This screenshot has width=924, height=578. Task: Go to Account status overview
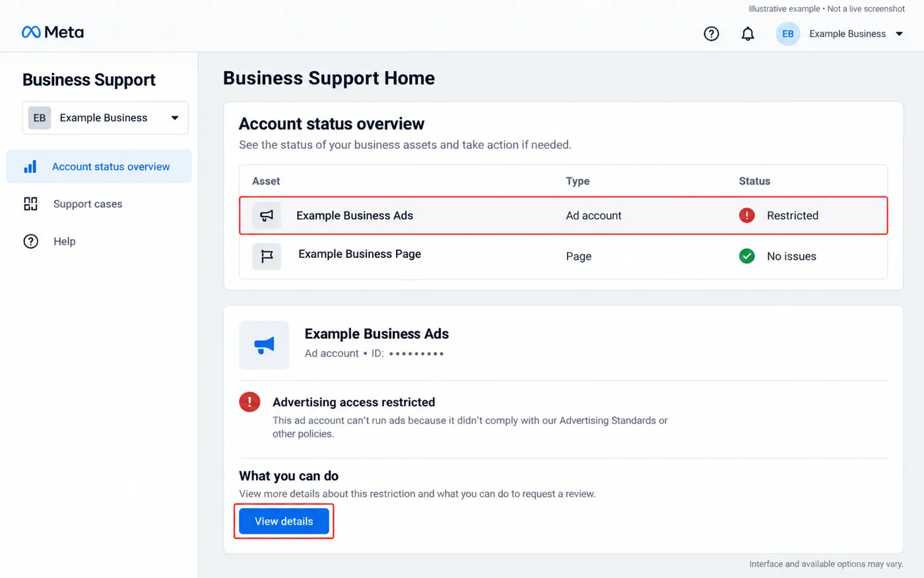[x=99, y=166]
